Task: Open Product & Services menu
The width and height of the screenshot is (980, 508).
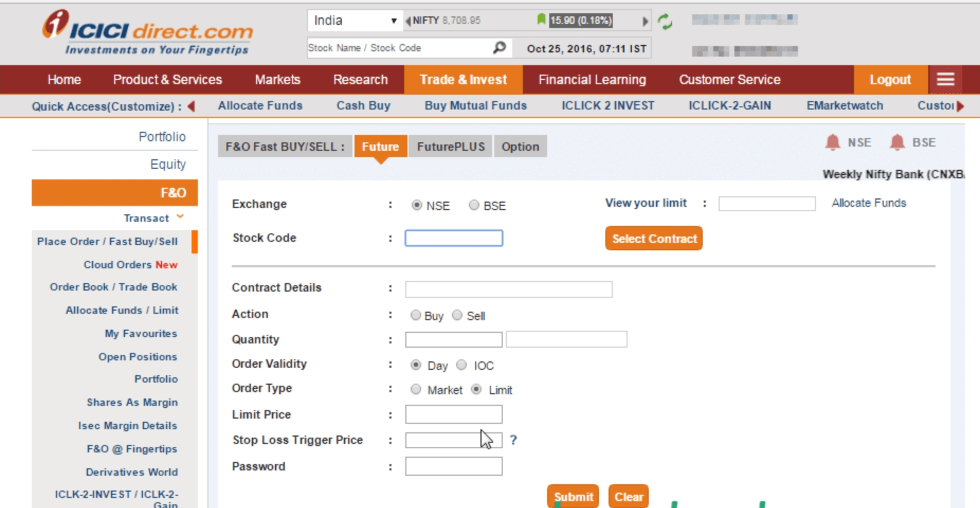Action: click(x=167, y=79)
